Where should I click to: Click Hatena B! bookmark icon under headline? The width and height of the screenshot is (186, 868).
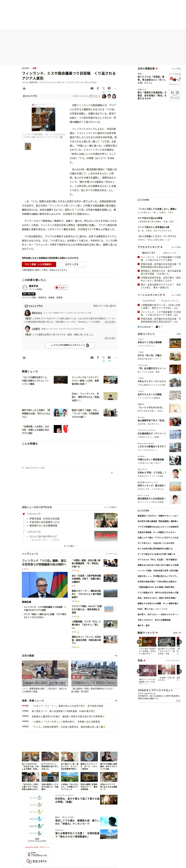109,88
